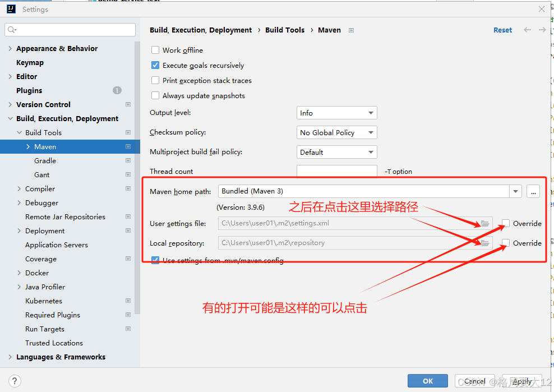
Task: Enable Always update snapshots checkbox
Action: (x=155, y=95)
